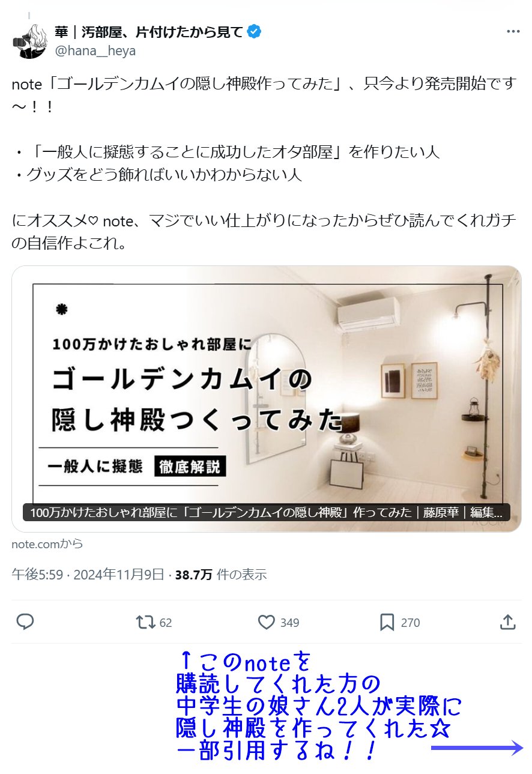Click the tweet body text paragraph

(x=264, y=164)
